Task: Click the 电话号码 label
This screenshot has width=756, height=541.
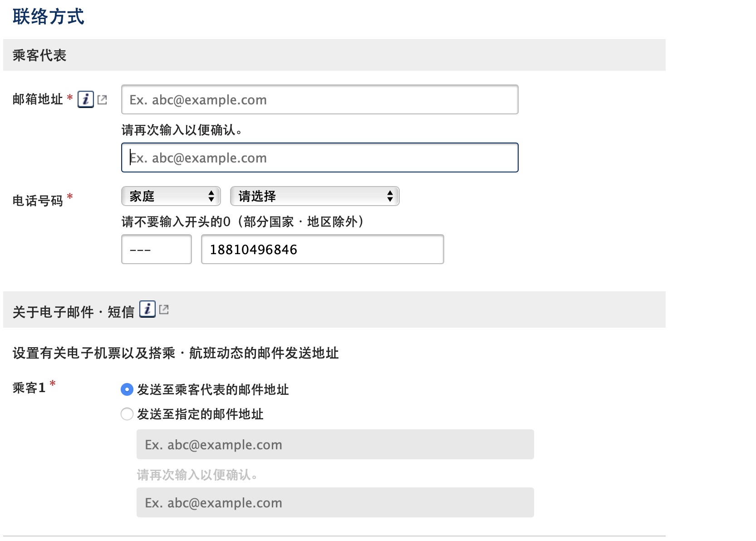Action: coord(38,201)
